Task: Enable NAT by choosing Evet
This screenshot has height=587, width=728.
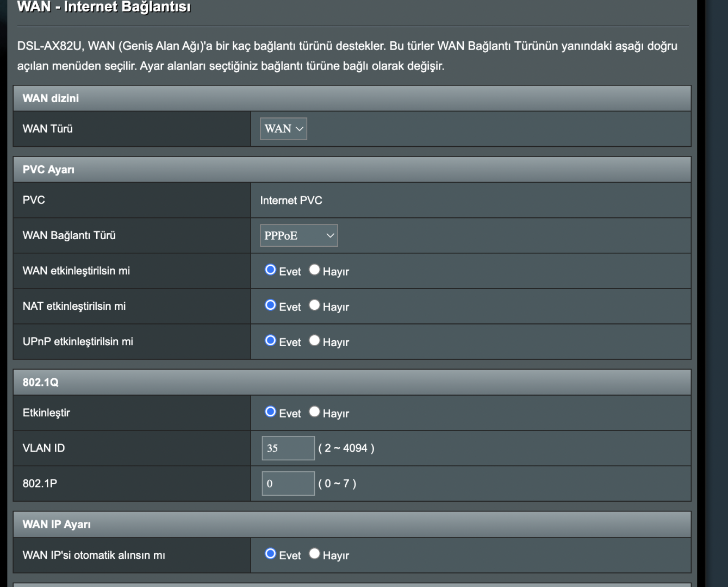Action: coord(270,305)
